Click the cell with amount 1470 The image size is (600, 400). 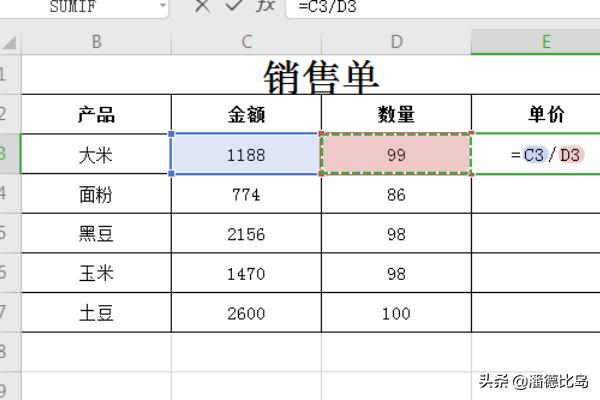click(247, 273)
